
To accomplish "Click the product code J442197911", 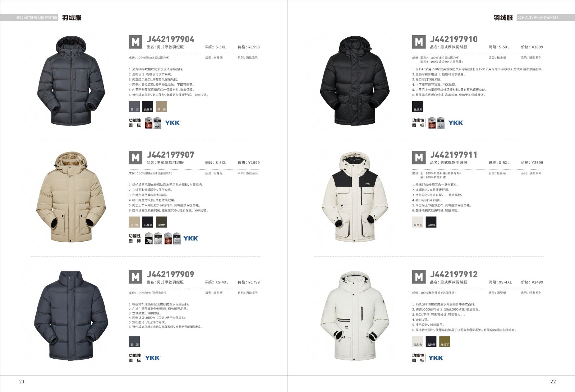I will [454, 155].
